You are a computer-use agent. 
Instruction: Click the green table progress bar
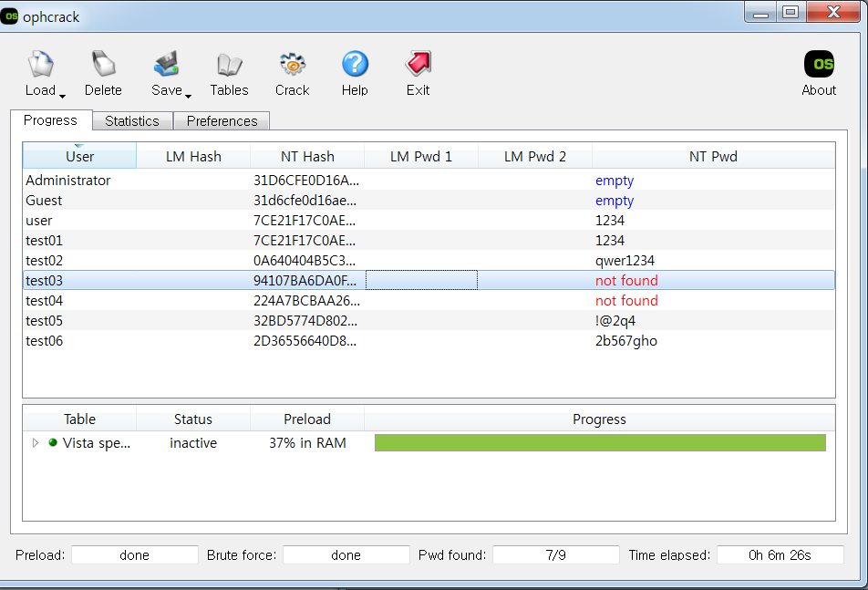click(600, 443)
